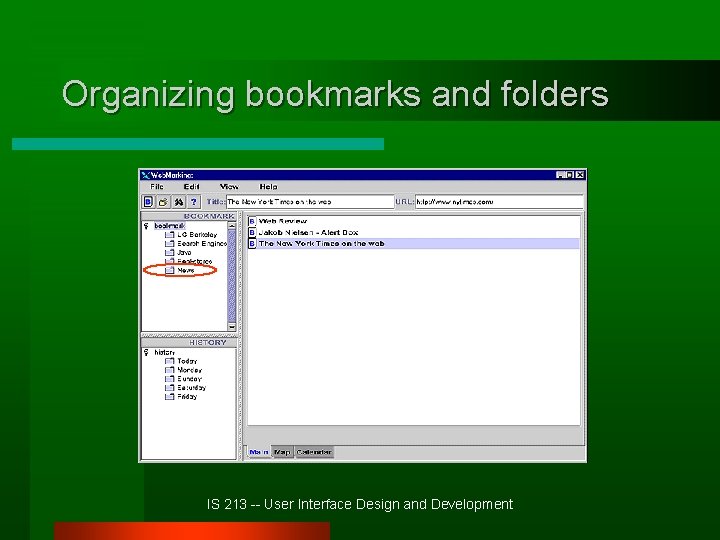Select the Jakob Nielsen - Alert Box title
This screenshot has height=540, width=720.
(x=308, y=233)
